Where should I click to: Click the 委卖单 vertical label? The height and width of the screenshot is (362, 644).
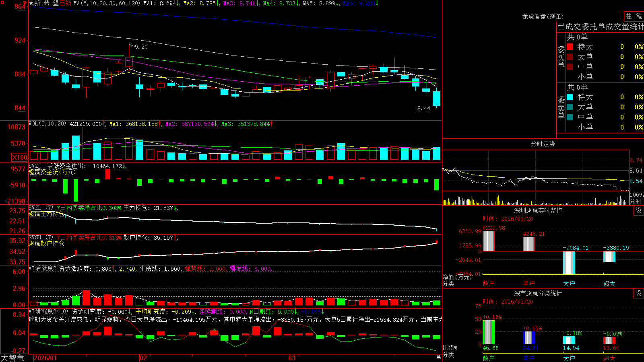(561, 107)
